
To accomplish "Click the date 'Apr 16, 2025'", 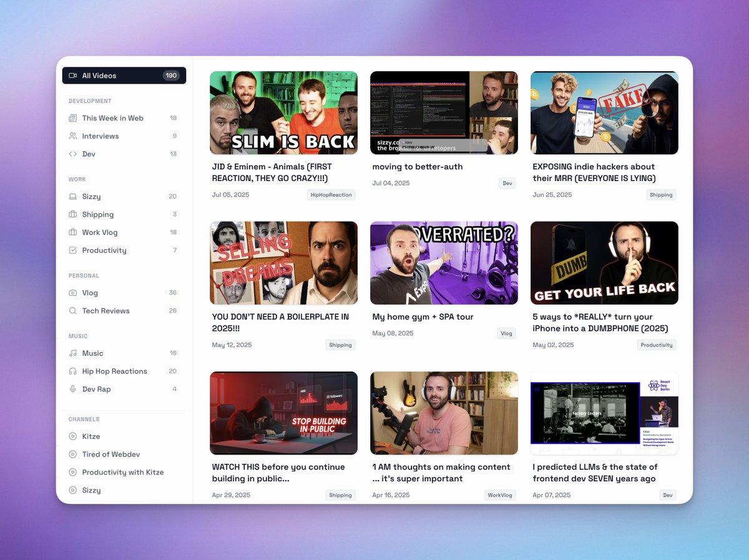I will tap(391, 495).
